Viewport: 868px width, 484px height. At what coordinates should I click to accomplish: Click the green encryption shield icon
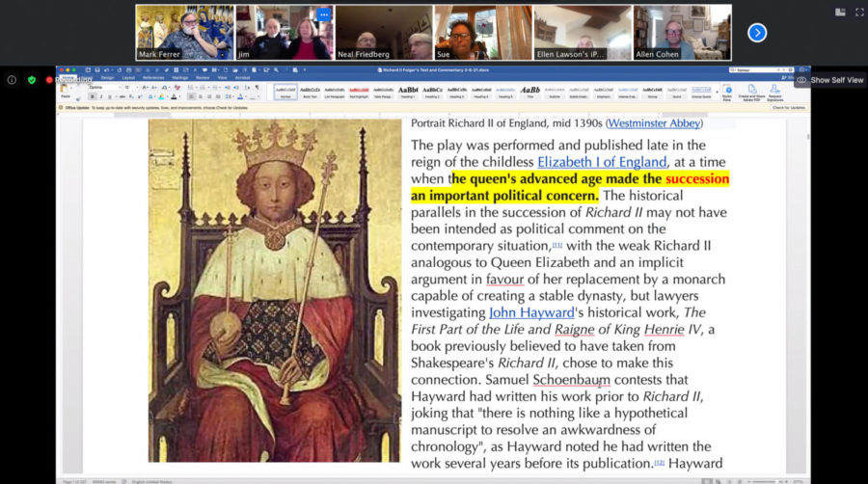tap(32, 80)
